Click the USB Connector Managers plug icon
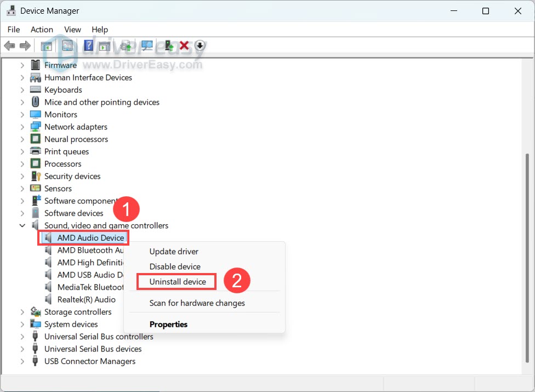Image resolution: width=535 pixels, height=392 pixels. pyautogui.click(x=35, y=361)
